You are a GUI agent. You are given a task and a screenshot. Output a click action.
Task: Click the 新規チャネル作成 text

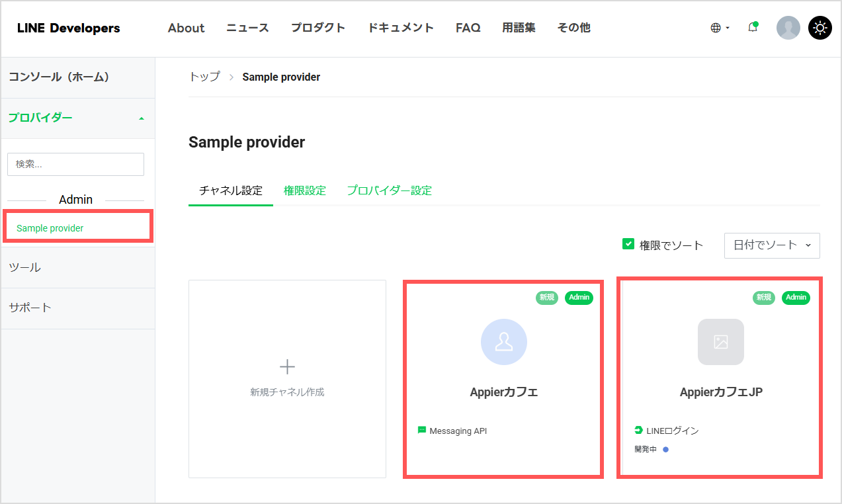click(x=287, y=392)
